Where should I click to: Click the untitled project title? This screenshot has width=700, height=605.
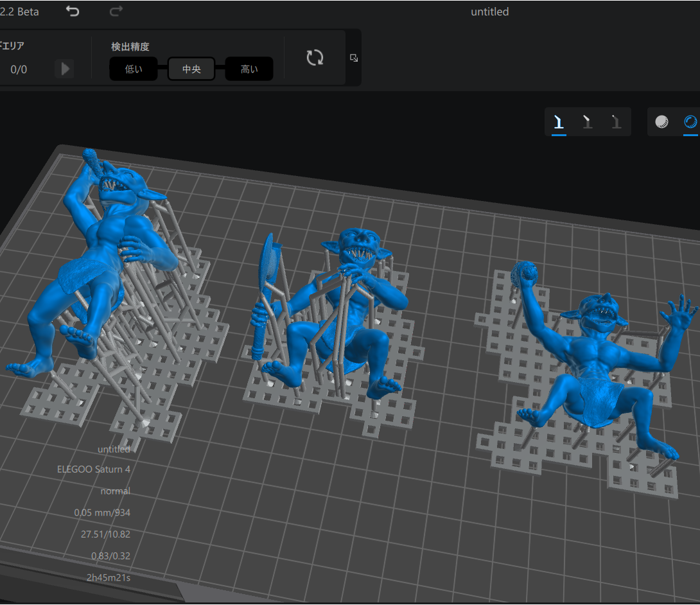click(x=489, y=12)
